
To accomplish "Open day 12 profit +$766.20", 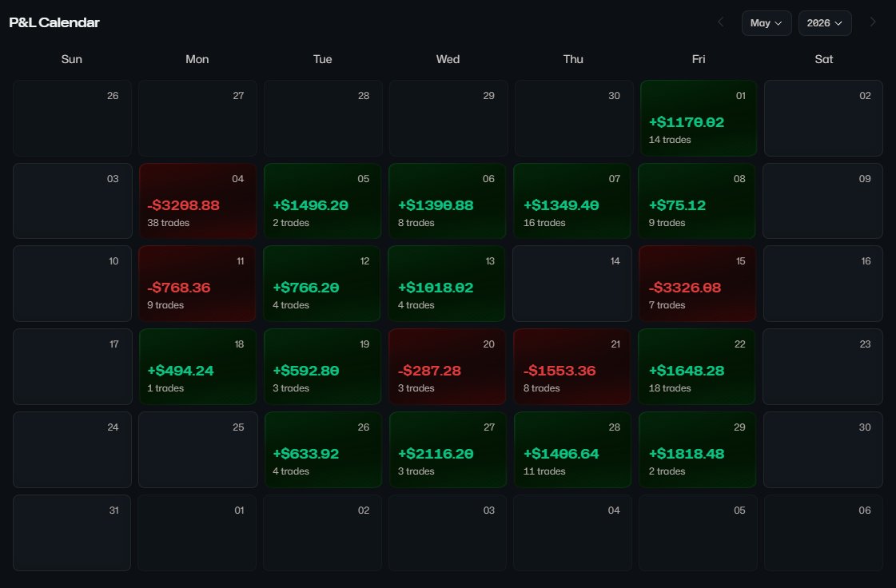I will (x=322, y=284).
